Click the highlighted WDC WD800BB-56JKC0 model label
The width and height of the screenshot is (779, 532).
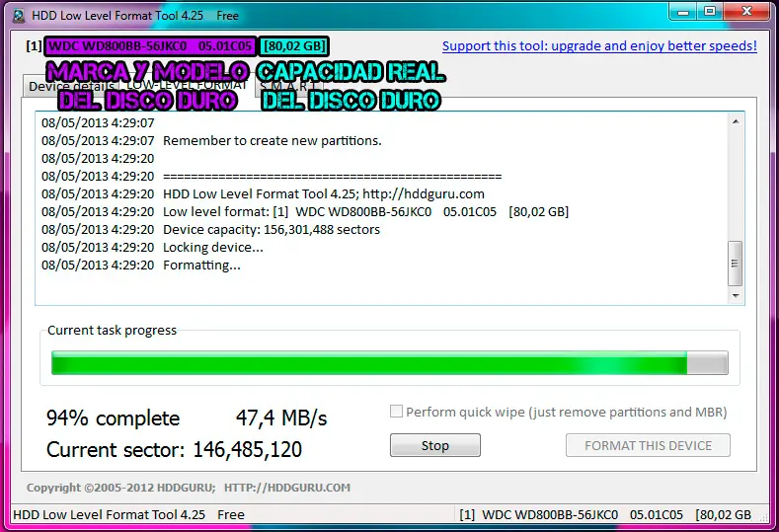(150, 46)
